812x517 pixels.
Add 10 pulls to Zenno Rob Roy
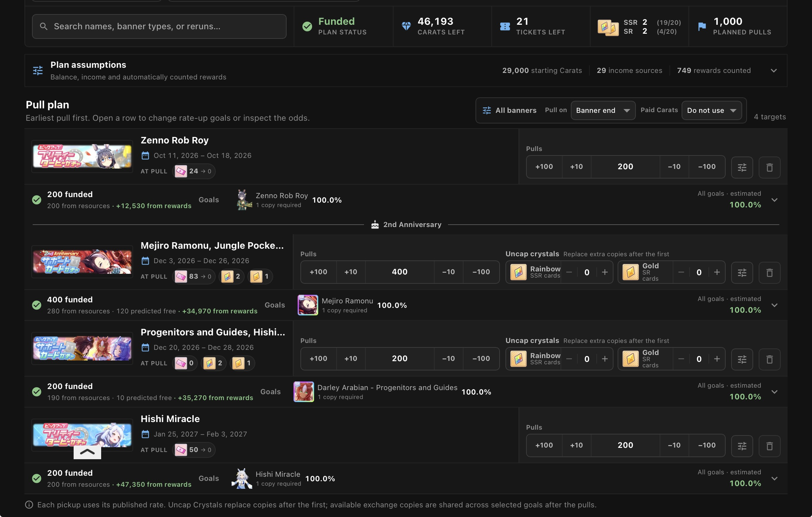click(x=576, y=167)
